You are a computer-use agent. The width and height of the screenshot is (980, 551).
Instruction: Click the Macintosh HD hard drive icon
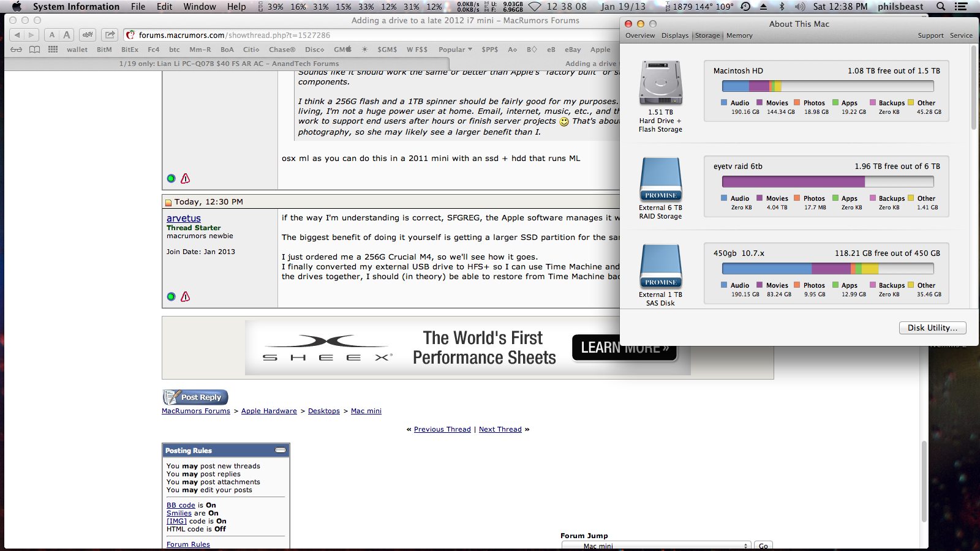[661, 83]
